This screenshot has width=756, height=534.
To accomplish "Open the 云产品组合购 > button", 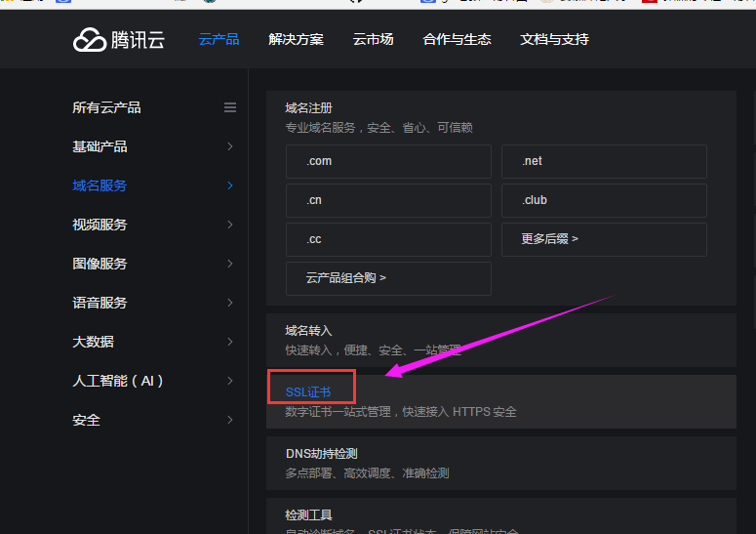I will tap(388, 278).
